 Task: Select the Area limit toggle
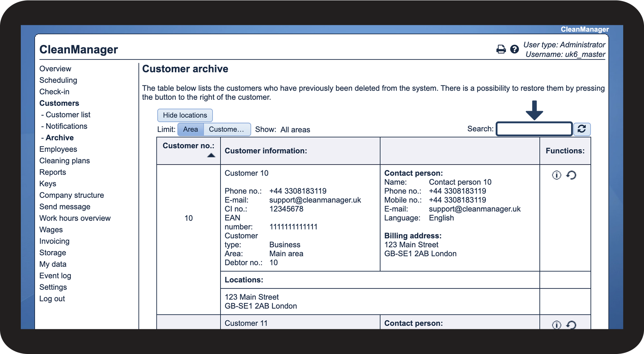point(191,129)
